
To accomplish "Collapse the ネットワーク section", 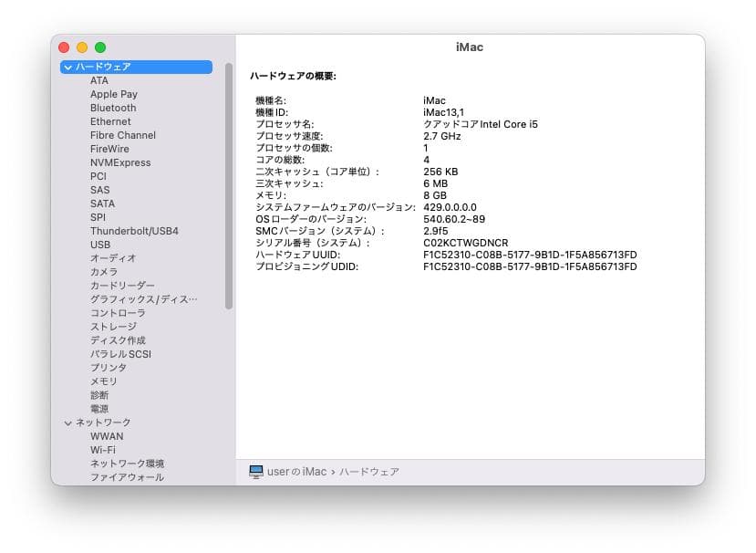I will tap(67, 422).
